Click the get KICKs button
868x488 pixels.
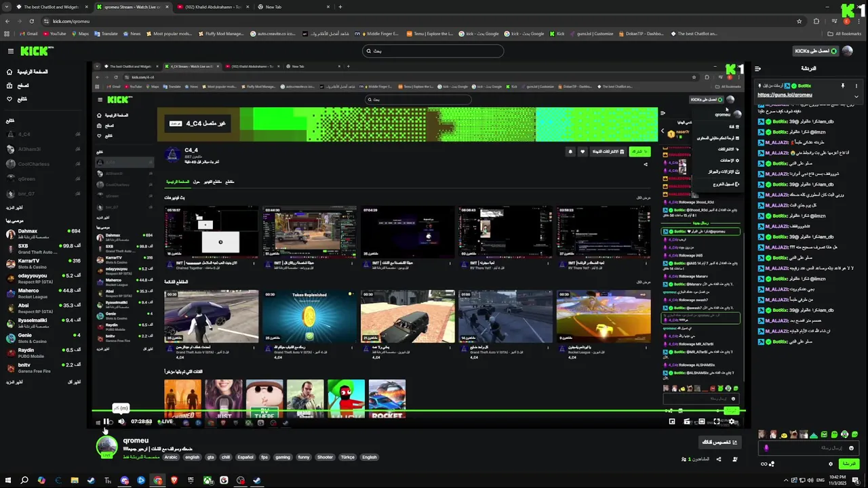pos(816,51)
